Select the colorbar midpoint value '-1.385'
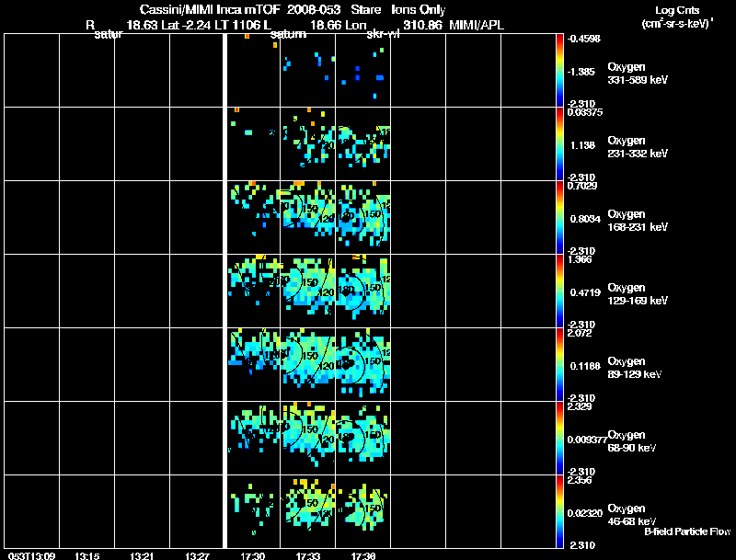The image size is (736, 560). click(582, 72)
